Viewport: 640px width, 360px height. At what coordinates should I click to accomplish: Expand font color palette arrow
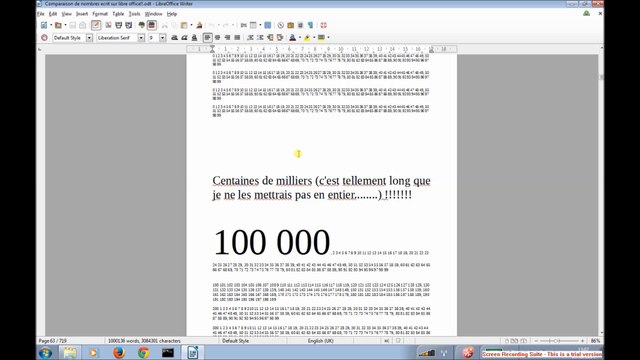point(300,38)
